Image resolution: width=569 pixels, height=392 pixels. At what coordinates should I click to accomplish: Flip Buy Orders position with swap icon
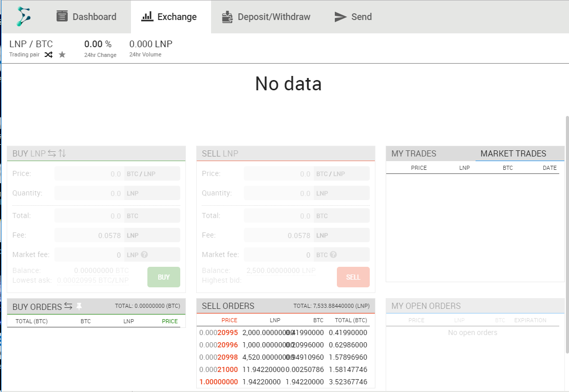click(68, 306)
